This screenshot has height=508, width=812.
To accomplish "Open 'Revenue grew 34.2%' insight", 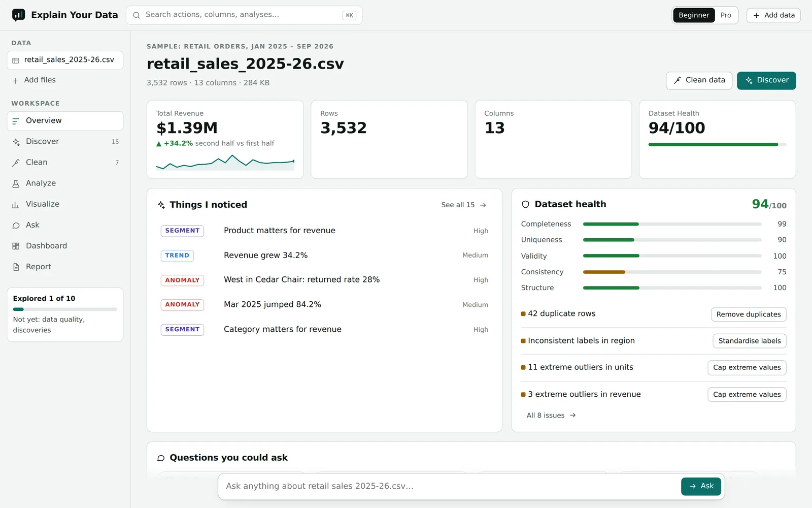I will (x=324, y=256).
